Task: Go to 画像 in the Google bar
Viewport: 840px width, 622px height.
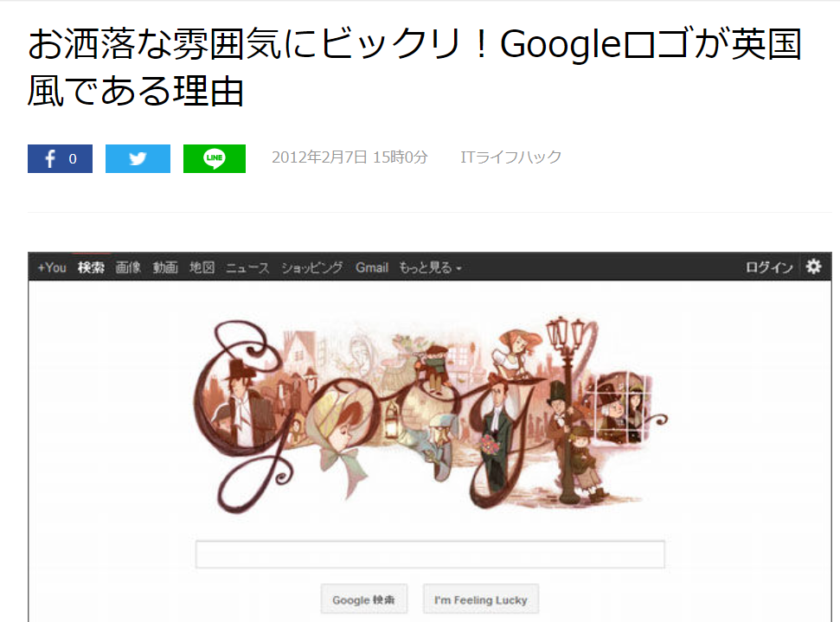Action: pyautogui.click(x=128, y=267)
